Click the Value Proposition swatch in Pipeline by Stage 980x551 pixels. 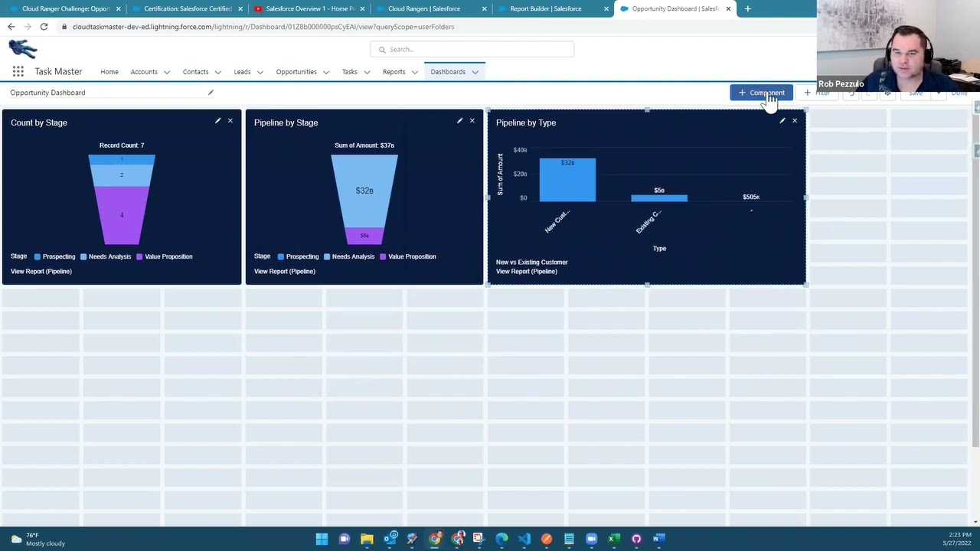click(x=383, y=256)
